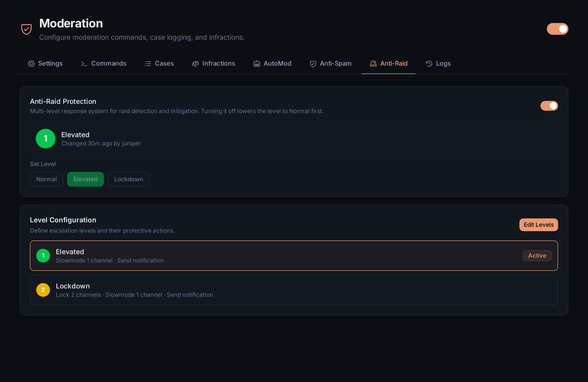Screen dimensions: 588x382
Task: Select the Anti-Raid tab
Action: pos(388,64)
